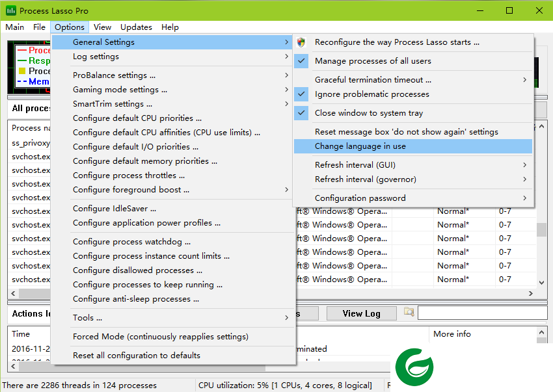Screen dimensions: 553x392
Task: Click the process list vertical scrollbar thumb
Action: (542, 230)
